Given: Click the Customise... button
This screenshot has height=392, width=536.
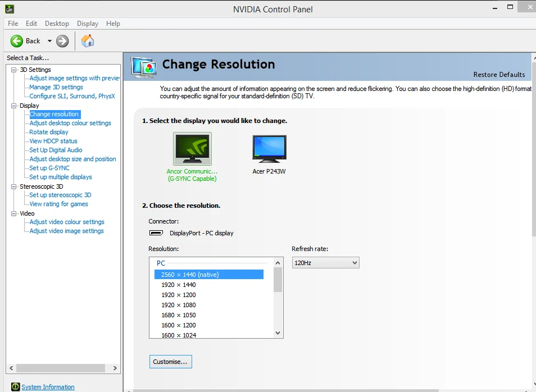Looking at the screenshot, I should tap(170, 362).
